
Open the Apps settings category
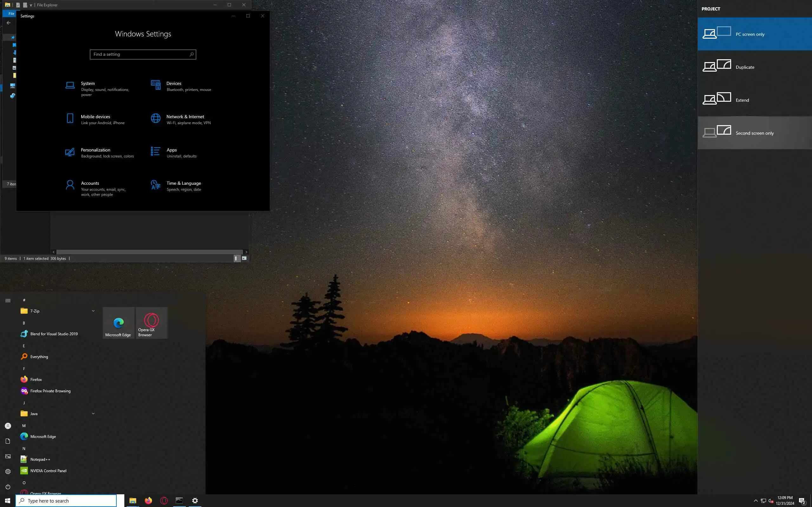pyautogui.click(x=172, y=150)
